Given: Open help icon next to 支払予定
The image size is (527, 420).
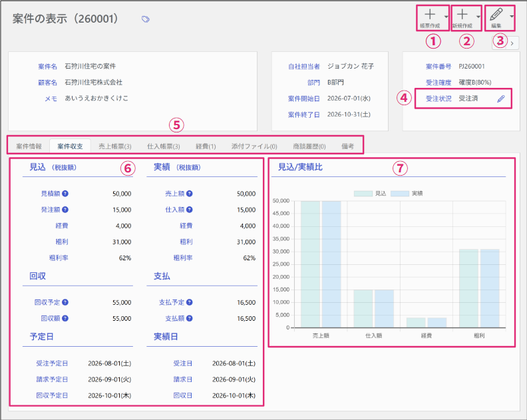Looking at the screenshot, I should (x=190, y=302).
